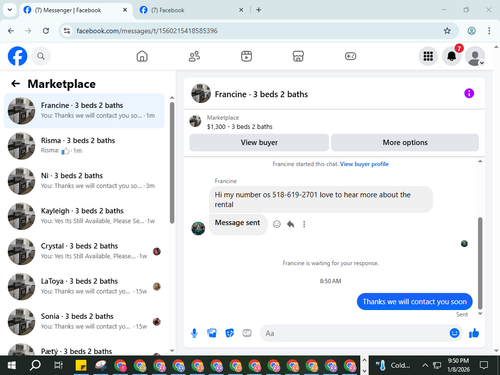This screenshot has height=375, width=500.
Task: Click the conversation list scrollbar
Action: click(172, 163)
